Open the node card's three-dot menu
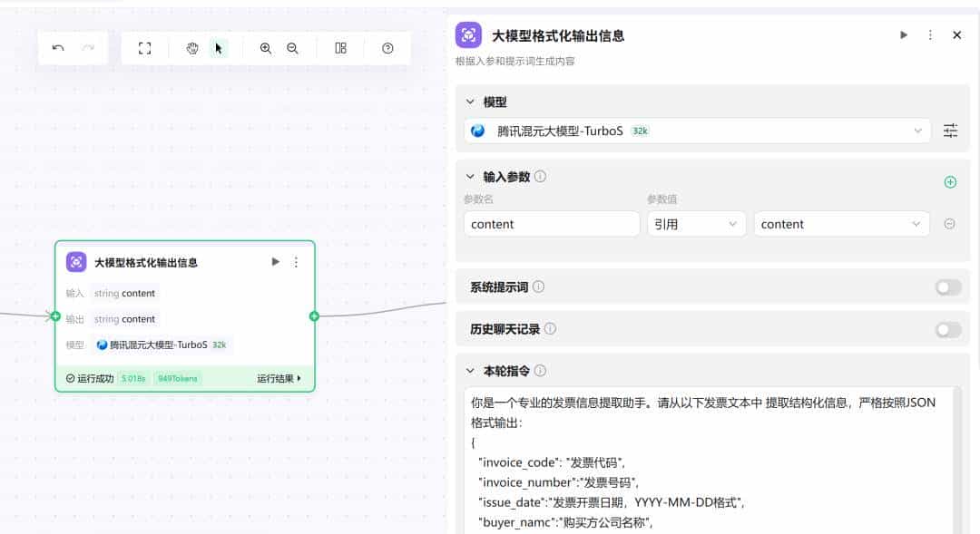 [x=296, y=261]
